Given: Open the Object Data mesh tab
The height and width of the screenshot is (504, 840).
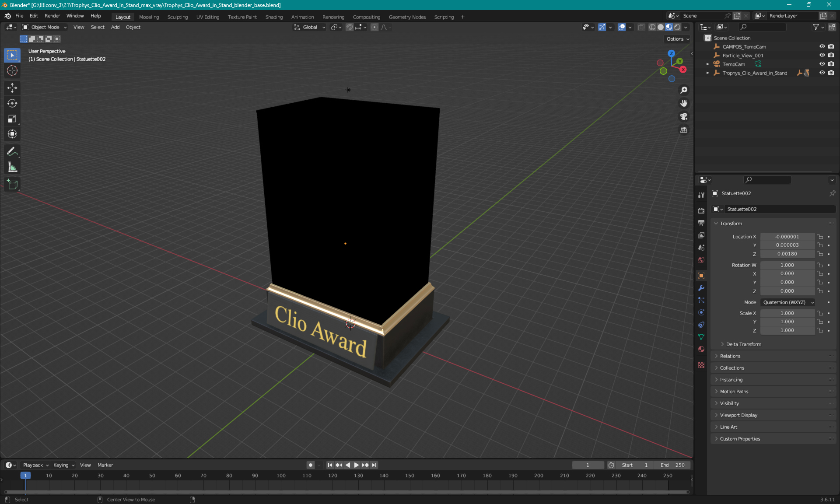Looking at the screenshot, I should tap(701, 337).
